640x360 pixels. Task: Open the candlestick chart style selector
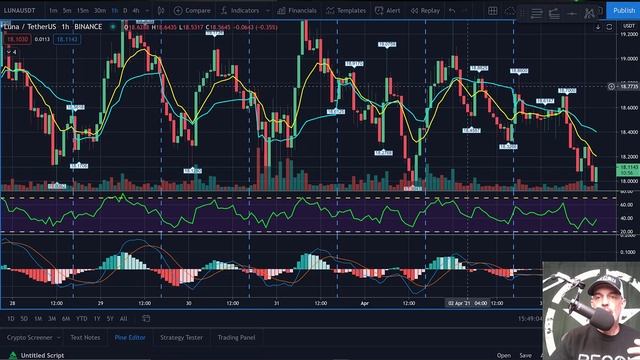pos(161,11)
